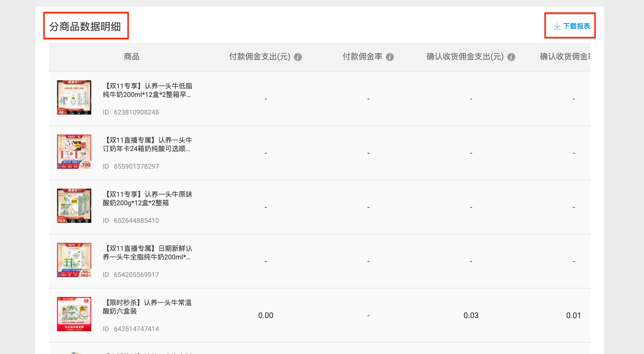Click the 付款佣金率 column header text
The image size is (644, 354).
click(362, 57)
